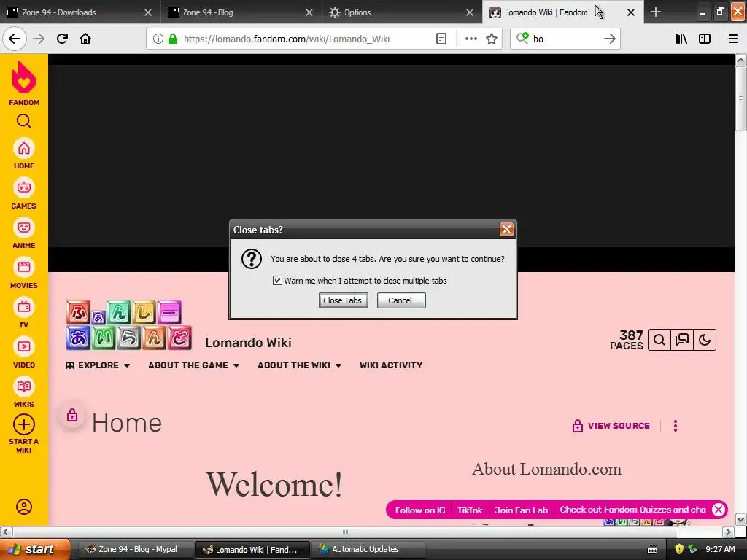The image size is (747, 560).
Task: Close the Options tab
Action: (x=470, y=12)
